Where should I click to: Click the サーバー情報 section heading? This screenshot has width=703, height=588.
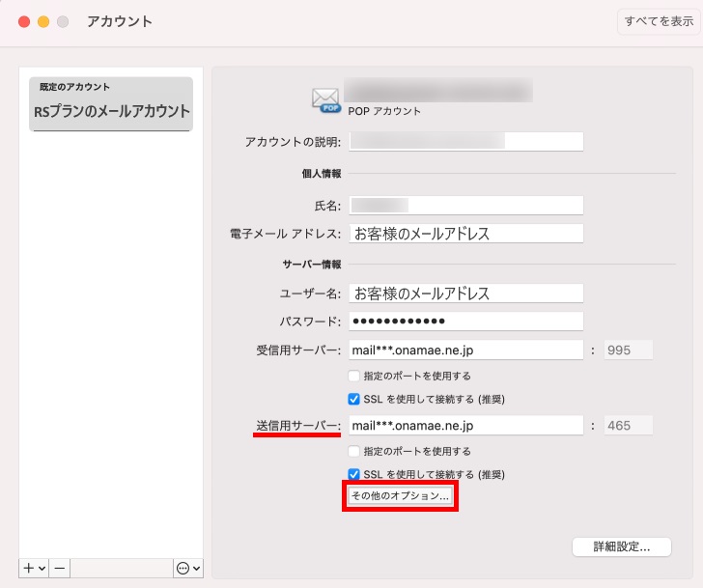coord(312,265)
